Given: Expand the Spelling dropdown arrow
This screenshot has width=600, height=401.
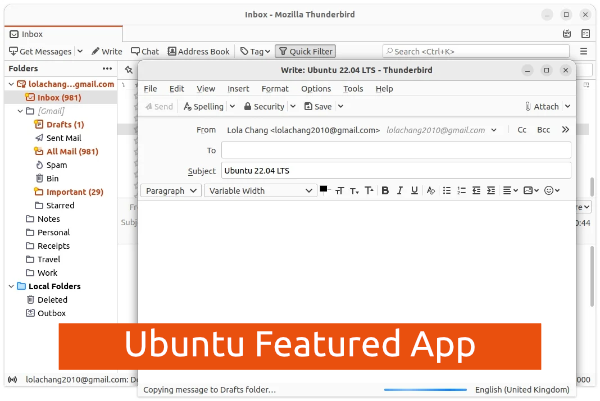Looking at the screenshot, I should click(x=232, y=107).
